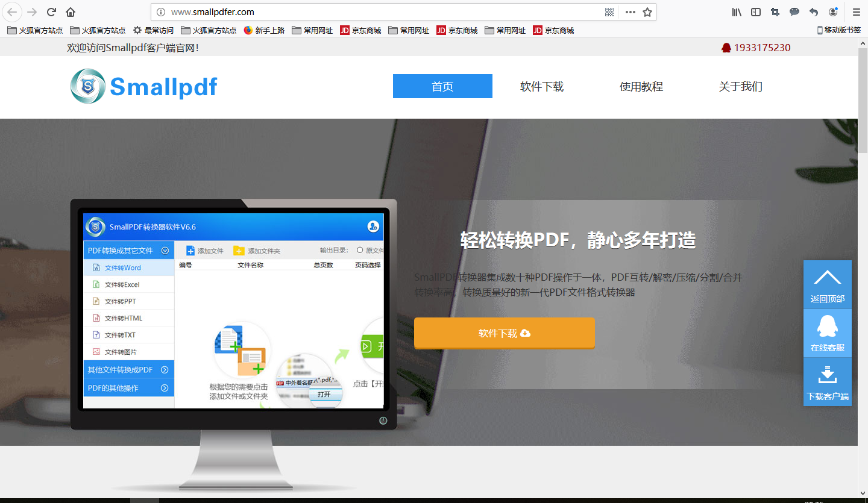Open the 软件下载 navigation item
868x503 pixels.
click(542, 87)
